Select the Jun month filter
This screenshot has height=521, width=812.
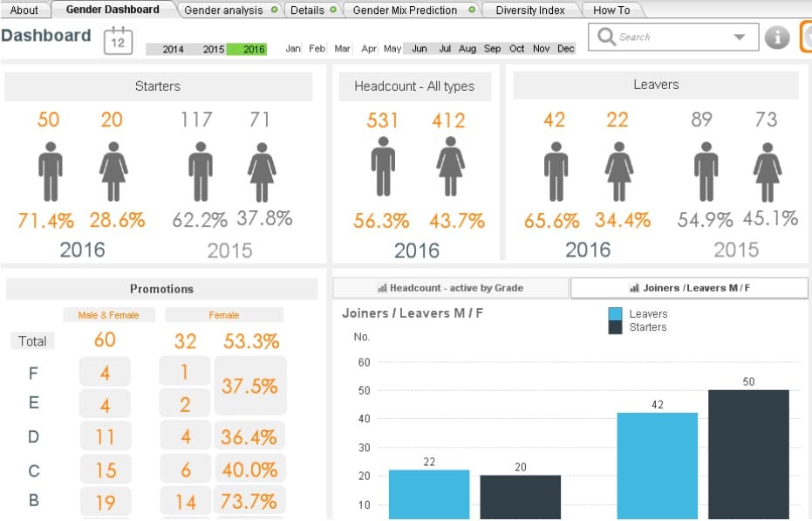pyautogui.click(x=420, y=49)
